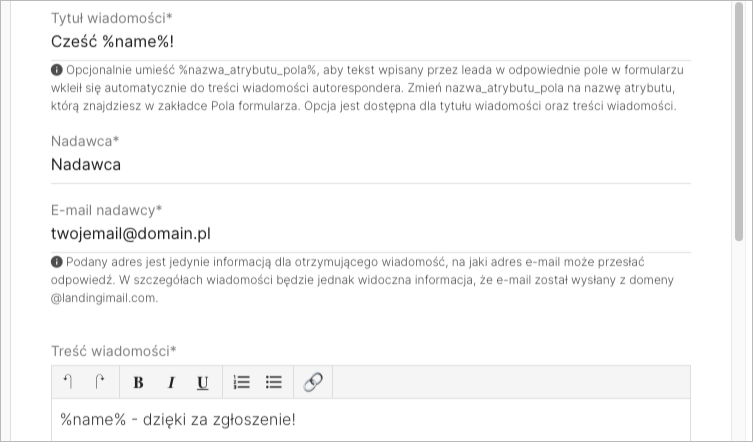Click the "E-mail nadawcy*" field label
Viewport: 753px width, 442px height.
tap(106, 210)
